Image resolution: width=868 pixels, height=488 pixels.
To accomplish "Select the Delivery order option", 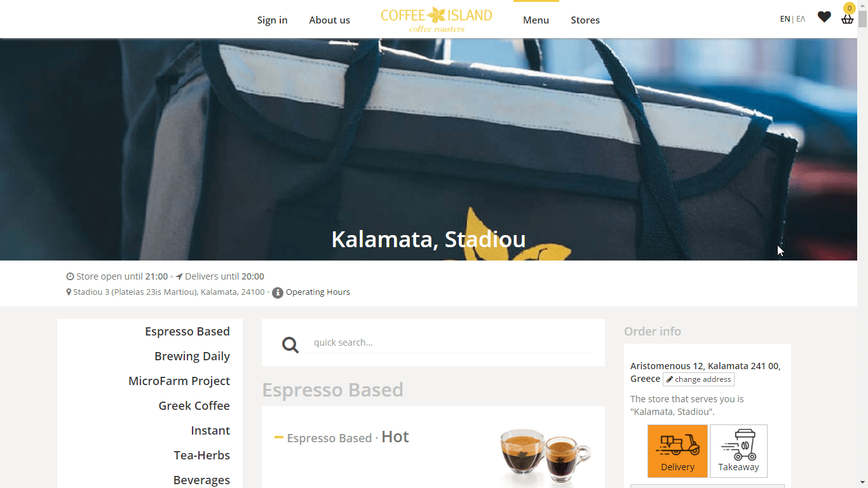I will [677, 451].
